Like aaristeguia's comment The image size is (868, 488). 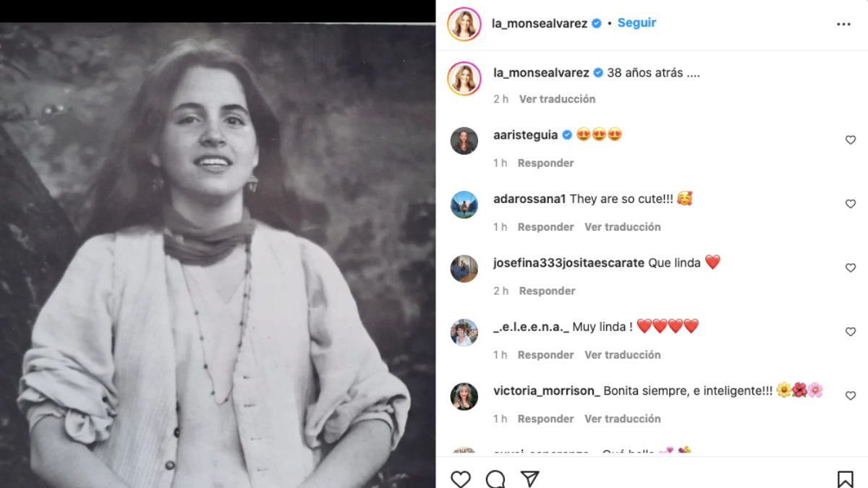tap(851, 140)
